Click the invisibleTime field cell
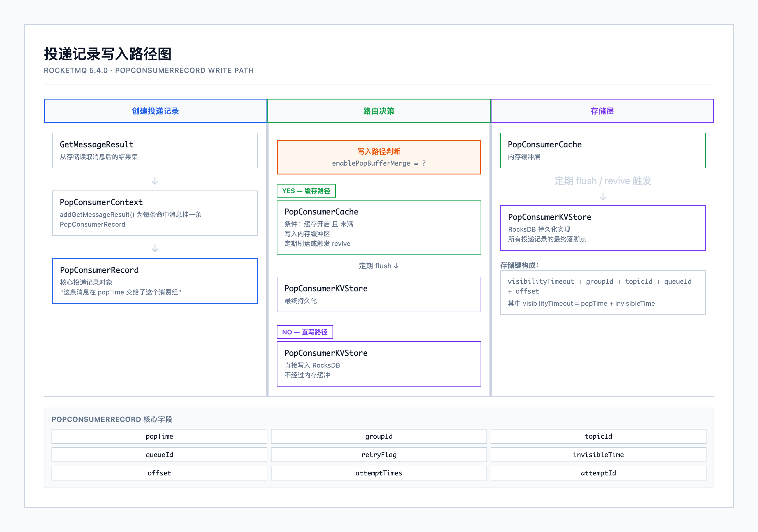 tap(598, 455)
